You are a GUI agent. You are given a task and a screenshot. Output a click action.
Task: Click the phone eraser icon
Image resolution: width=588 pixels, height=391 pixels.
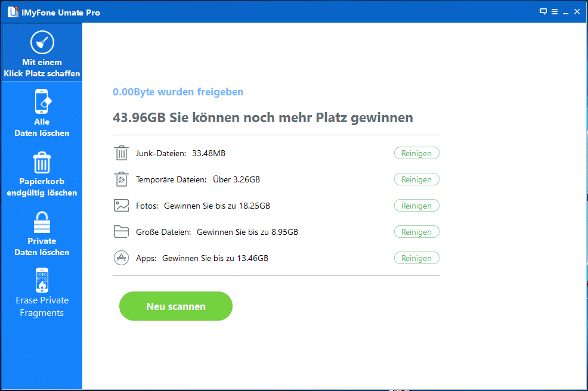click(x=42, y=101)
